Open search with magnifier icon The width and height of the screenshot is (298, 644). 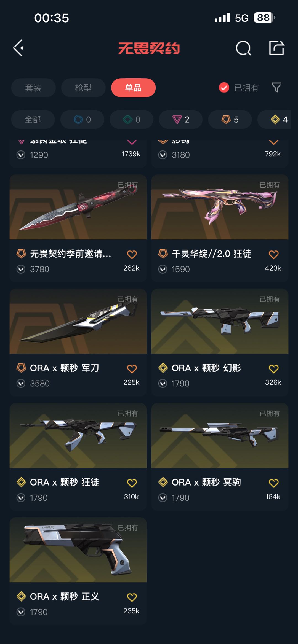(x=243, y=48)
